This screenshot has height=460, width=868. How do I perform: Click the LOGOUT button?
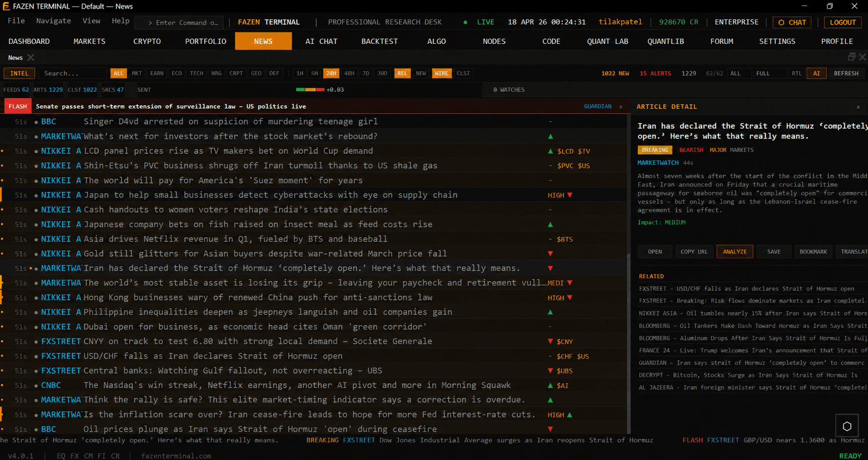[x=843, y=23]
